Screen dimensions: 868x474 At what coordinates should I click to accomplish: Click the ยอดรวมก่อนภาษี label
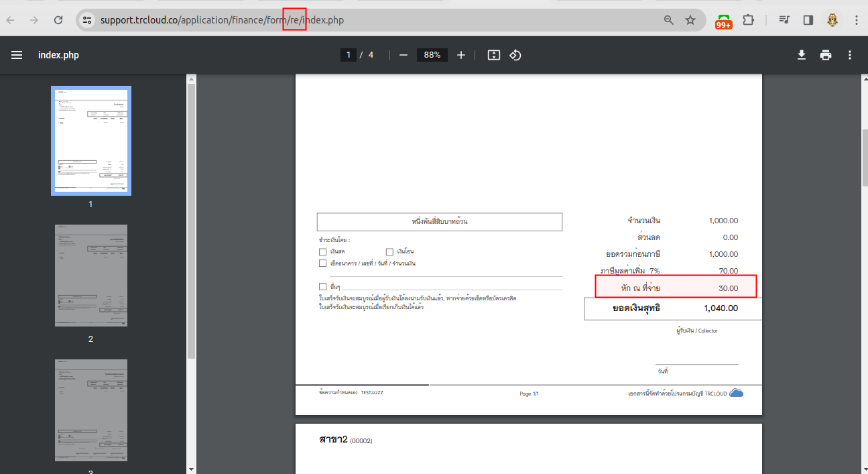[633, 254]
